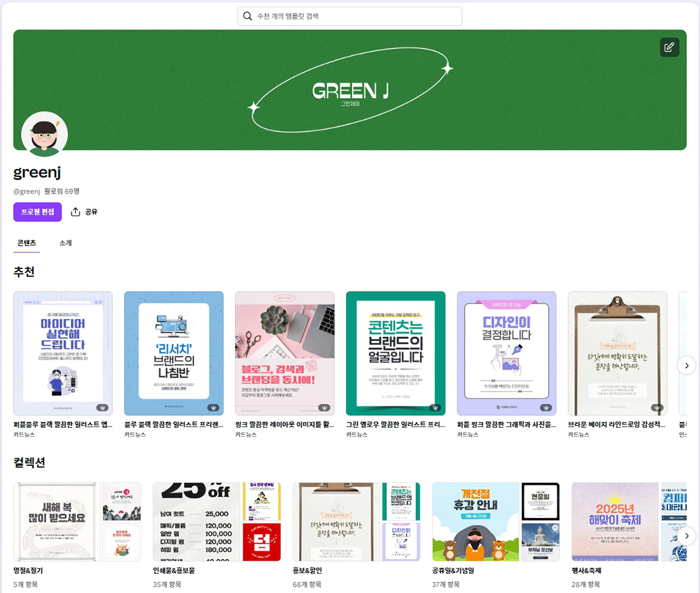Click the edit banner pencil icon
The image size is (700, 593).
click(x=669, y=47)
